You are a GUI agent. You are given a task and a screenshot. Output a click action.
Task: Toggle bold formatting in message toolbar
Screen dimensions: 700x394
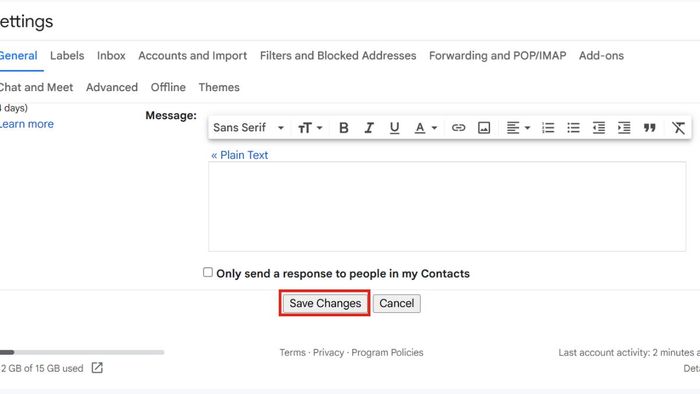pyautogui.click(x=343, y=128)
